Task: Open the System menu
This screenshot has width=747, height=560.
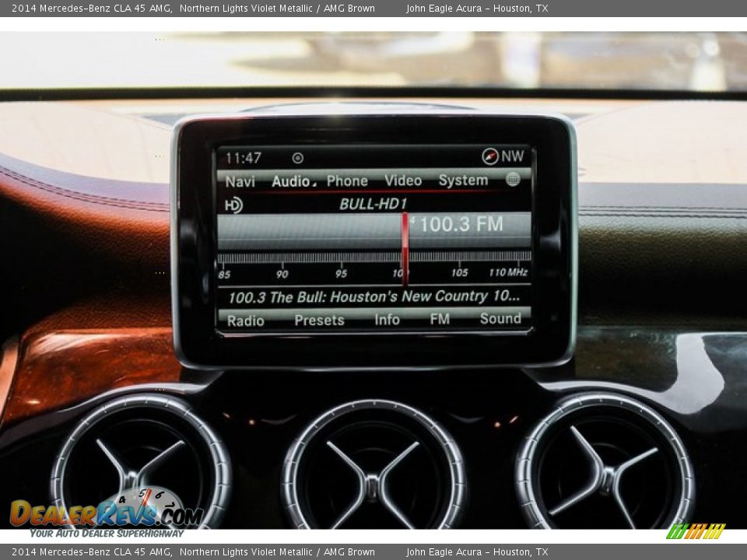Action: point(463,180)
